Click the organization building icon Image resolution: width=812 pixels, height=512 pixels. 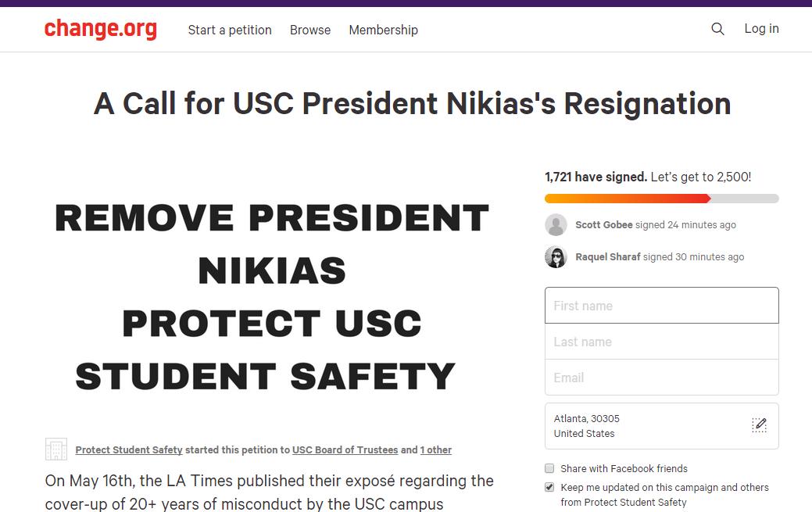[56, 449]
